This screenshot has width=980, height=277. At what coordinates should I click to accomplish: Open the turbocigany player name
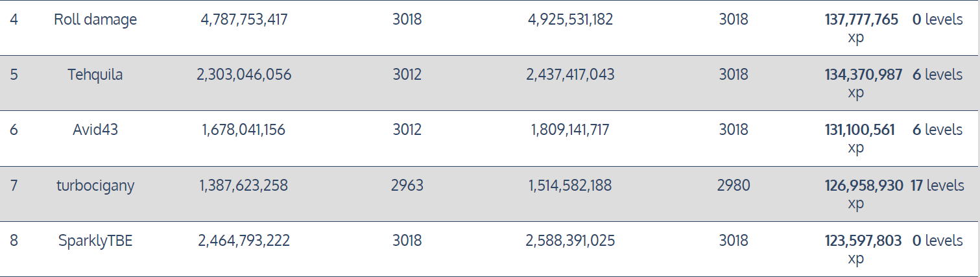coord(95,186)
